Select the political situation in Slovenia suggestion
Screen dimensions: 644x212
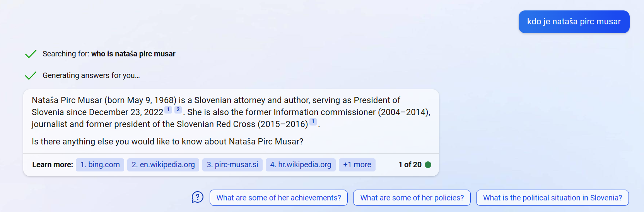tap(552, 198)
